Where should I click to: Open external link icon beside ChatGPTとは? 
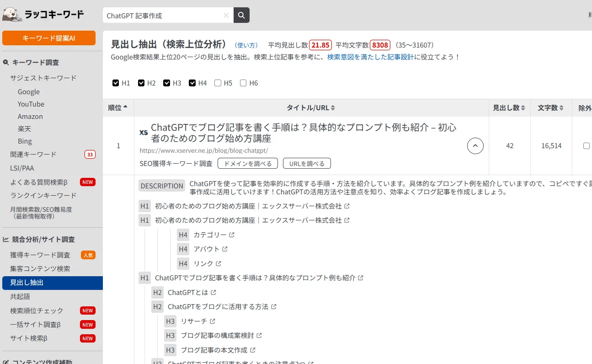[x=213, y=293]
